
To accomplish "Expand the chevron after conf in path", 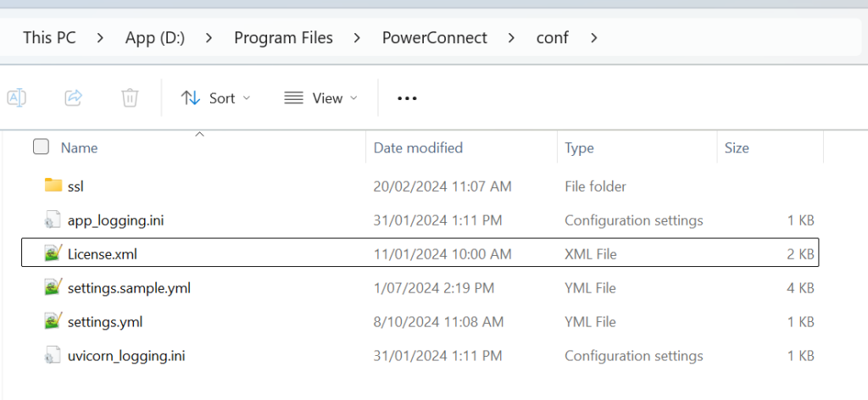I will [x=593, y=37].
